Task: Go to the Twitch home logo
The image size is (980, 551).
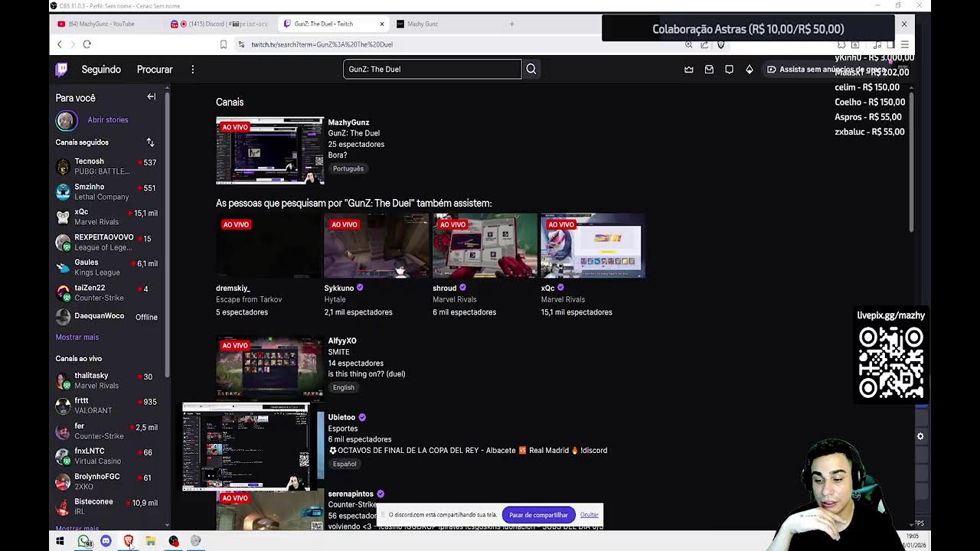Action: tap(61, 70)
